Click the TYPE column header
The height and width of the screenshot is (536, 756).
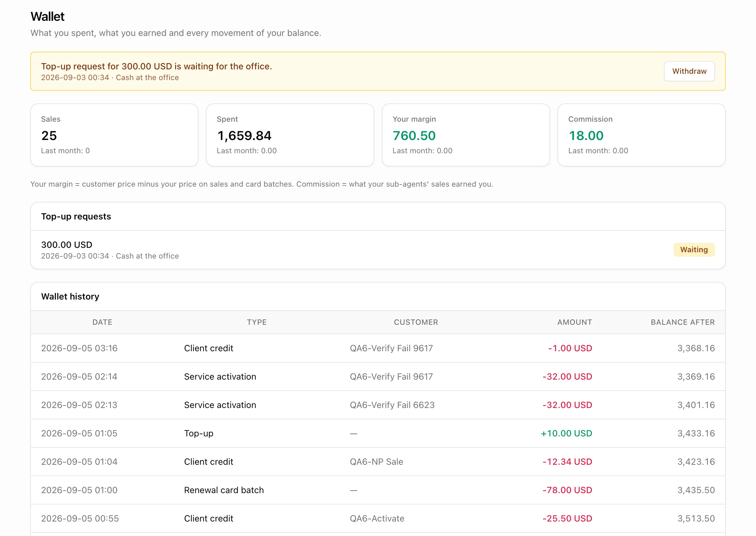pos(257,322)
